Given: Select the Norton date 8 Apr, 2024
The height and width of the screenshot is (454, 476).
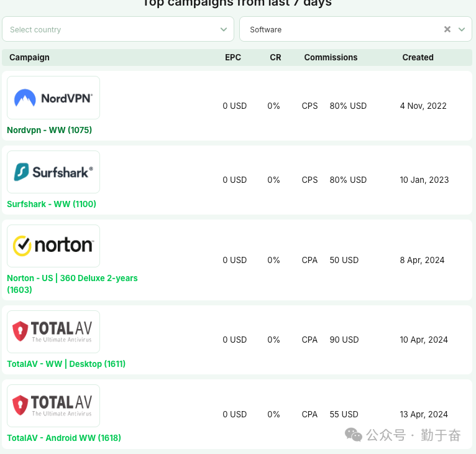Looking at the screenshot, I should click(422, 260).
